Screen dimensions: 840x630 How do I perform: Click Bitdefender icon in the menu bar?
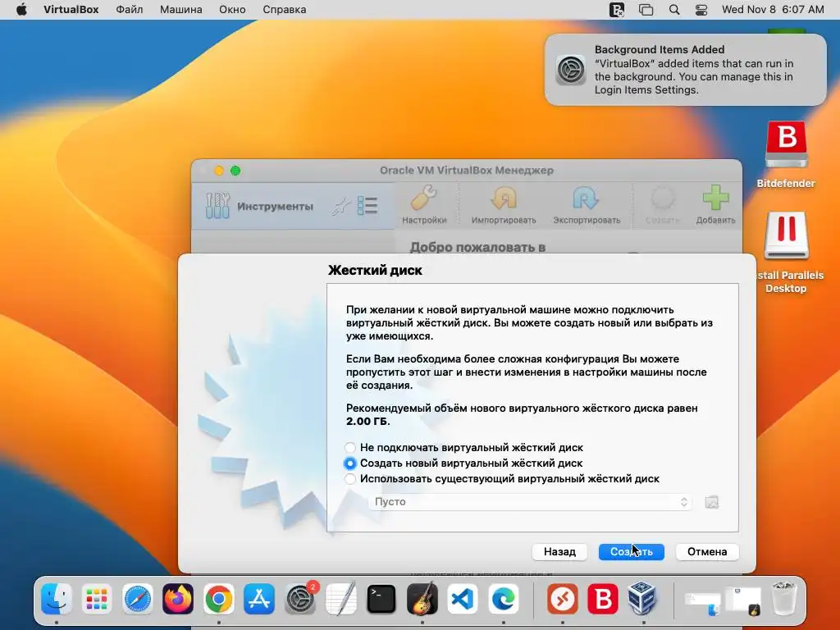pos(617,10)
